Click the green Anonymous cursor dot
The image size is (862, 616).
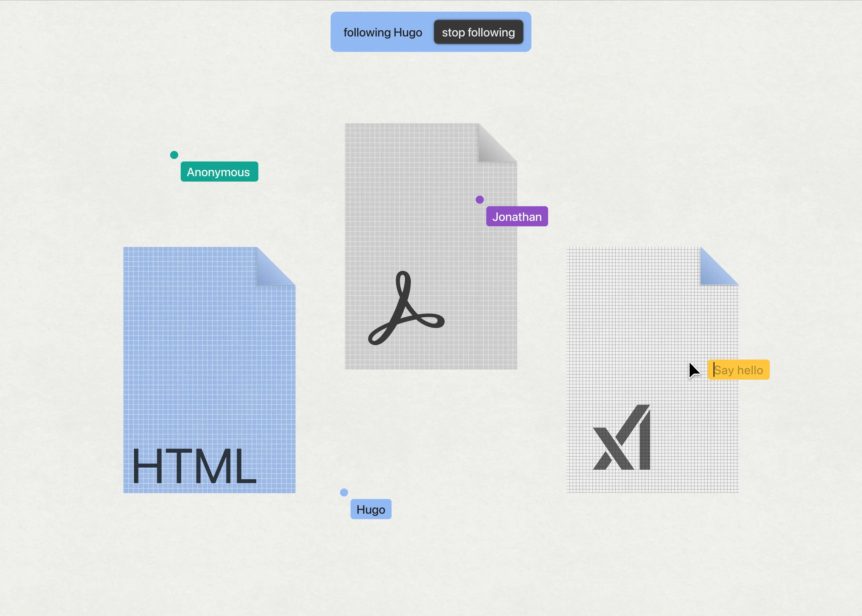(x=174, y=155)
